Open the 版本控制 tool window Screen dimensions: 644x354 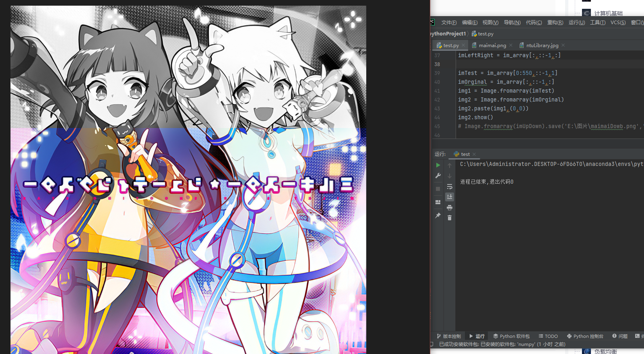(x=449, y=336)
